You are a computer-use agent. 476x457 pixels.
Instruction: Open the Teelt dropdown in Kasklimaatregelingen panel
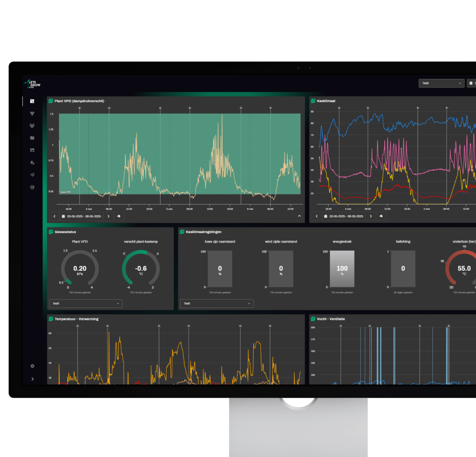217,303
